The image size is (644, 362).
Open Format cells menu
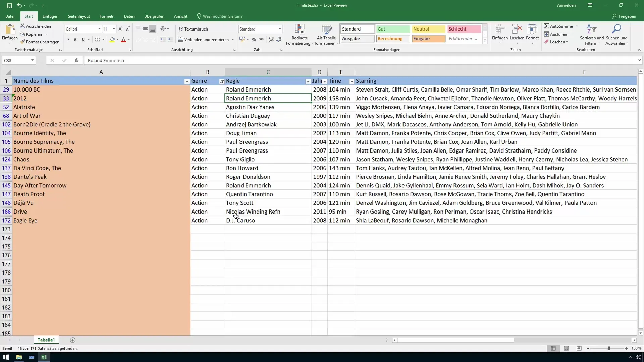pos(532,35)
